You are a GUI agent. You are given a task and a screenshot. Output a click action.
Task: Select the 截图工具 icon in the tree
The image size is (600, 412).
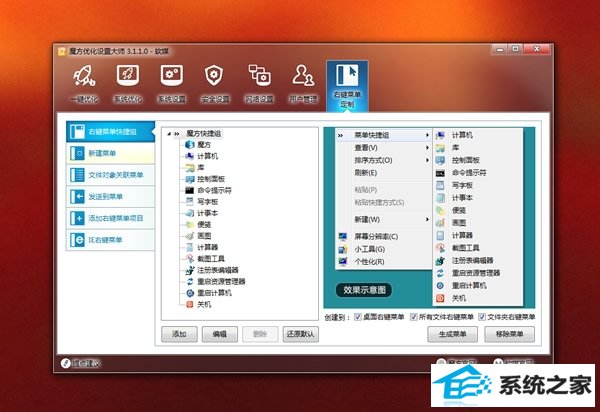190,259
